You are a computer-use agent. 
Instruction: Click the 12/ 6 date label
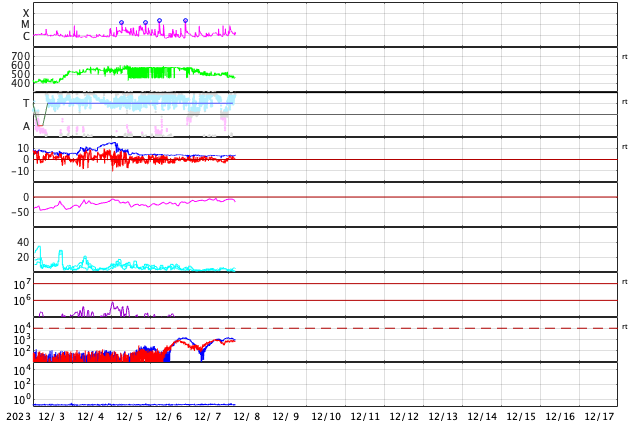pyautogui.click(x=169, y=417)
